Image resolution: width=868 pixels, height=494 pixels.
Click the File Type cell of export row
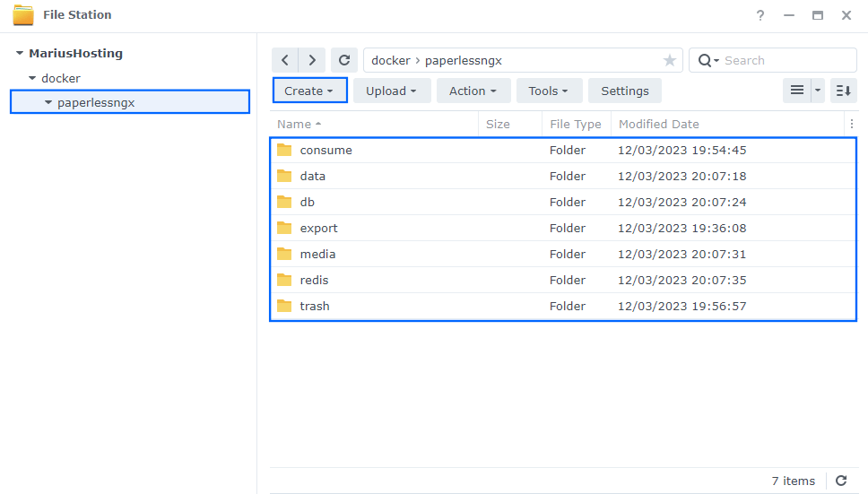click(x=568, y=228)
